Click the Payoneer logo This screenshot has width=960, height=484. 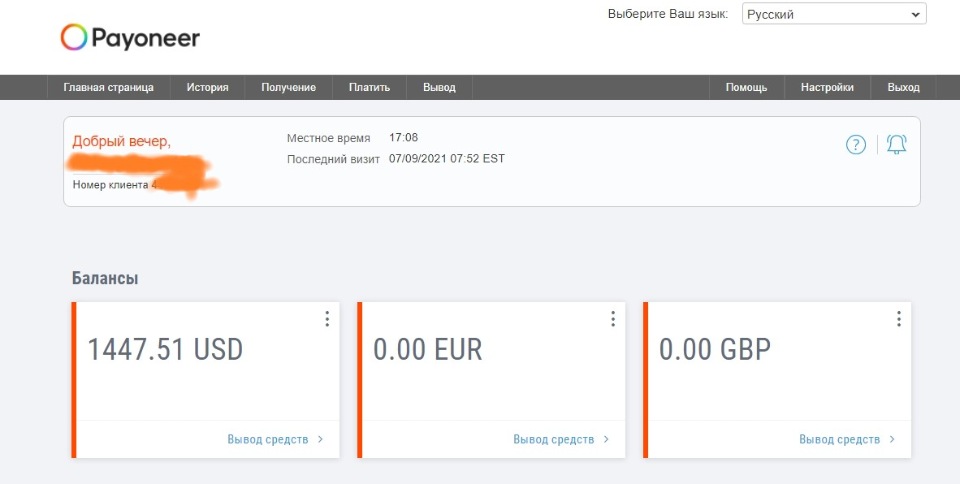(130, 38)
